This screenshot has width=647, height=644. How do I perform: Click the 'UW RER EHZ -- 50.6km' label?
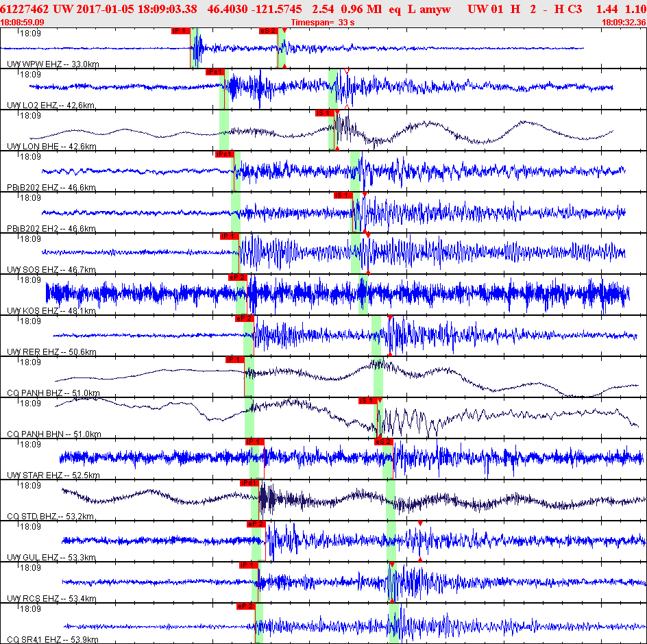click(51, 352)
